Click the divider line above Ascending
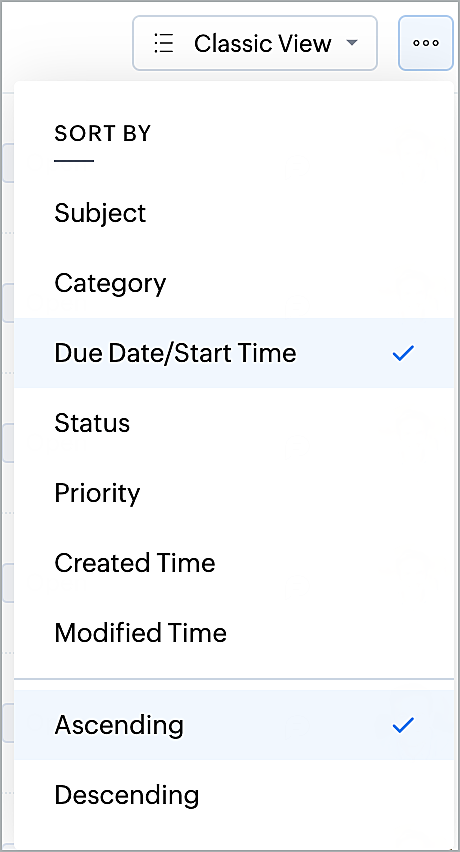Image resolution: width=460 pixels, height=852 pixels. 234,679
